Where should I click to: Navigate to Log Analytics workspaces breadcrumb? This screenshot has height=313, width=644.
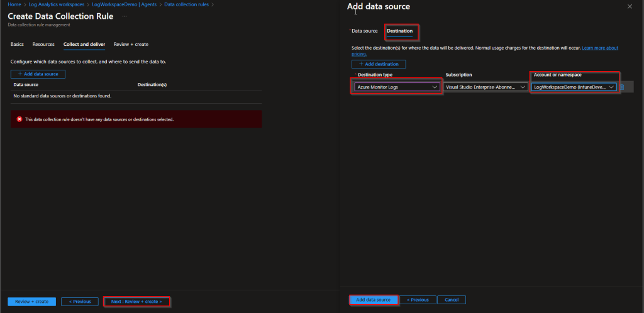[55, 4]
